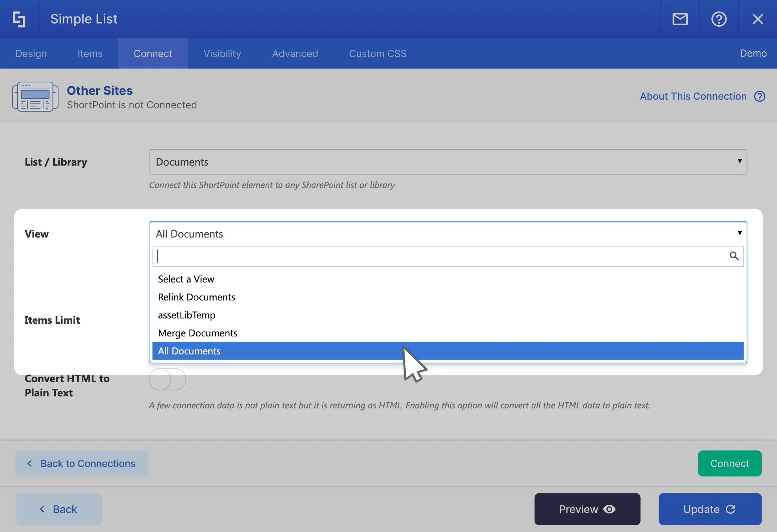Collapse the View dropdown arrow
Viewport: 777px width, 532px height.
click(x=739, y=233)
